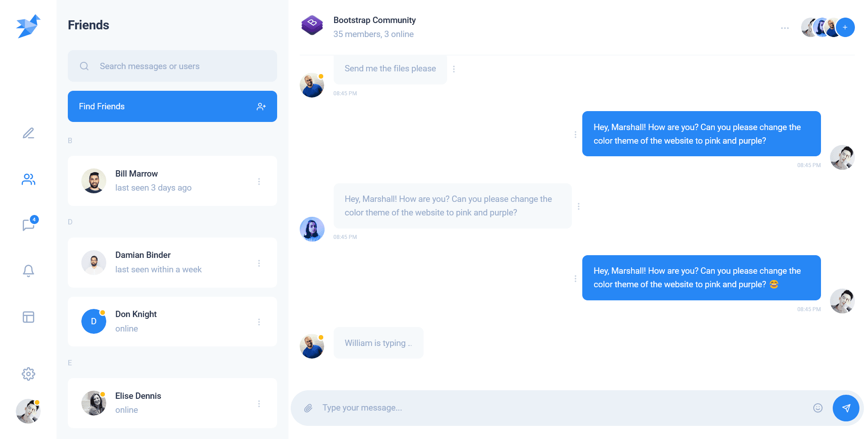Click the Find Friends button
The image size is (868, 439).
(172, 107)
